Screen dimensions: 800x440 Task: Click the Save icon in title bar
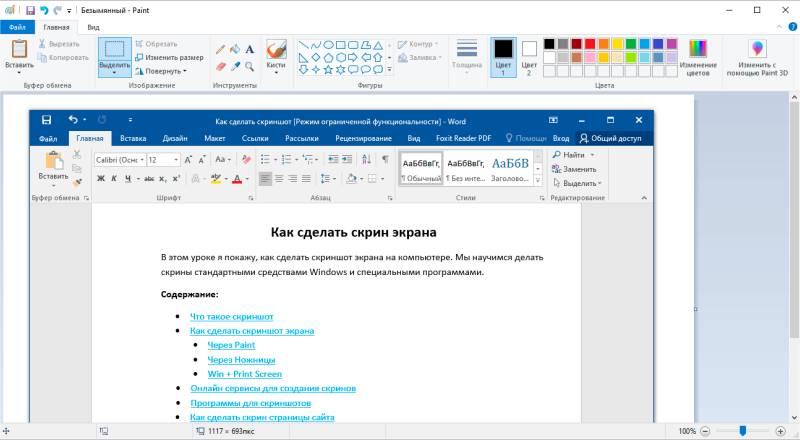(30, 11)
